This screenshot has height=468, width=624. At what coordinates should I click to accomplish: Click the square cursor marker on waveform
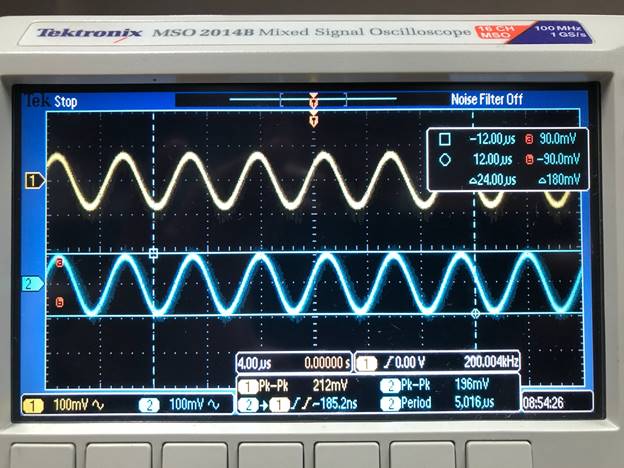[x=154, y=253]
